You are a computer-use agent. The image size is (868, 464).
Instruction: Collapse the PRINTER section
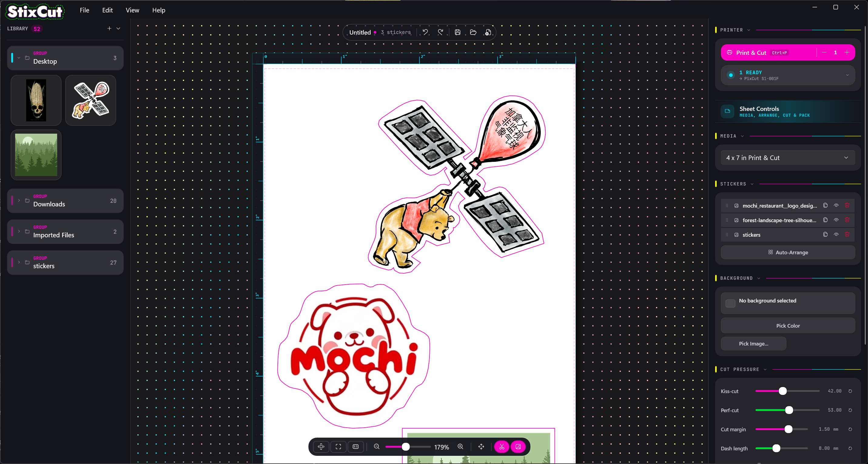(749, 30)
